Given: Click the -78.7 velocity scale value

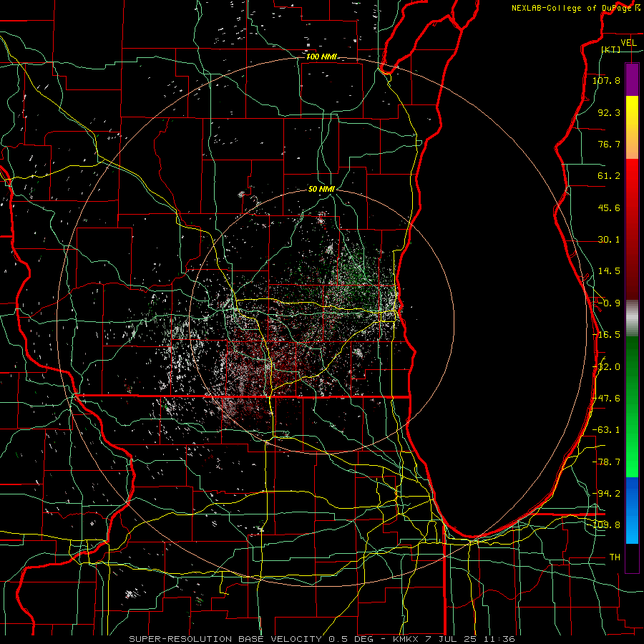Looking at the screenshot, I should tap(606, 462).
